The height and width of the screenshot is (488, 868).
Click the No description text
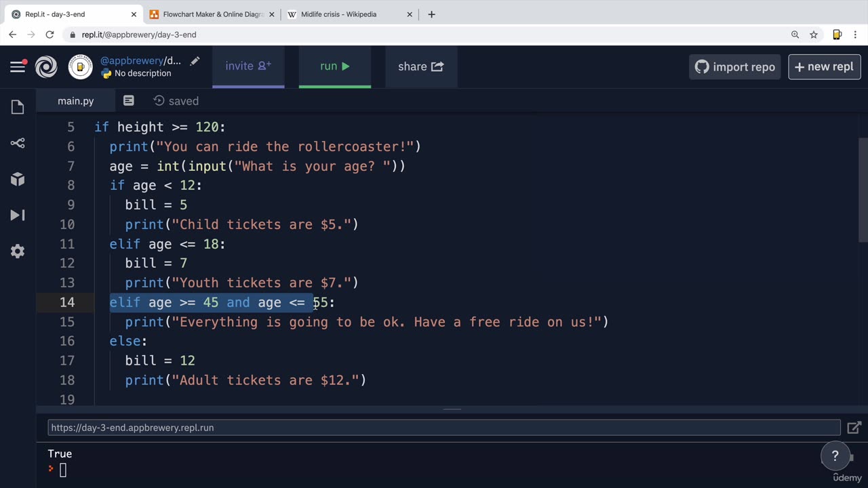point(142,73)
